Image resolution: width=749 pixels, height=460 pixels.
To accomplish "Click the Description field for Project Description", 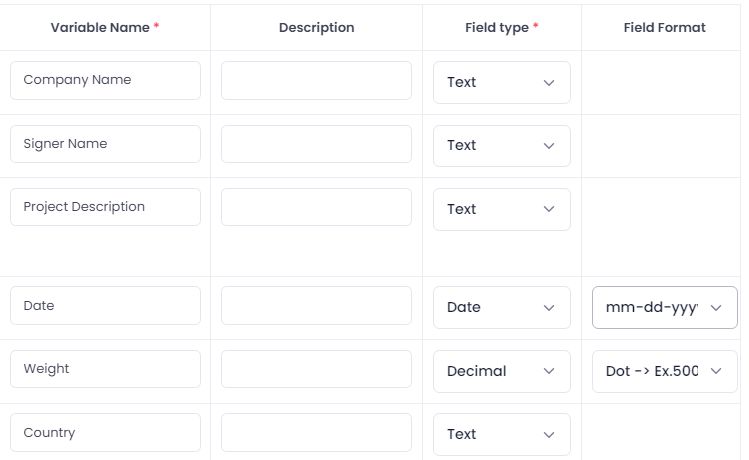I will coord(316,207).
